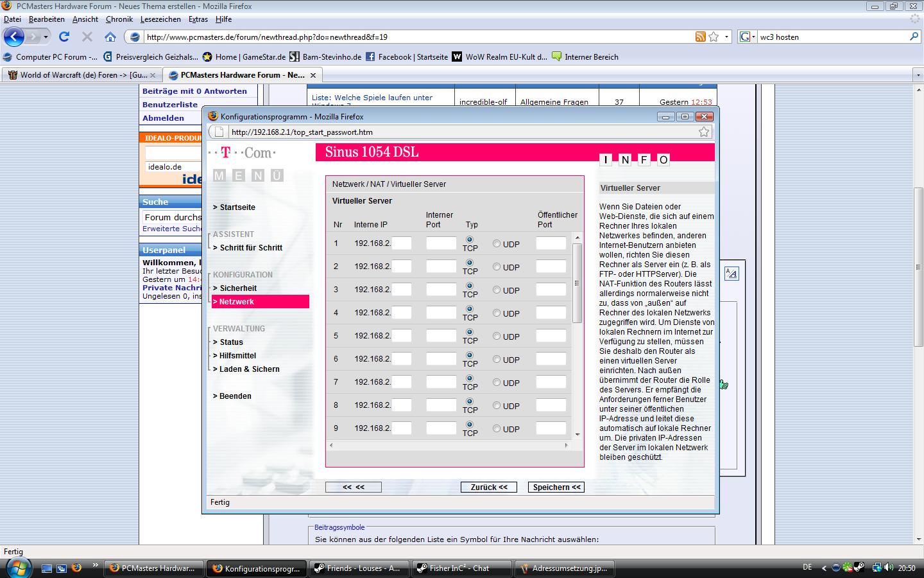Open the list all tabs dropdown

918,75
